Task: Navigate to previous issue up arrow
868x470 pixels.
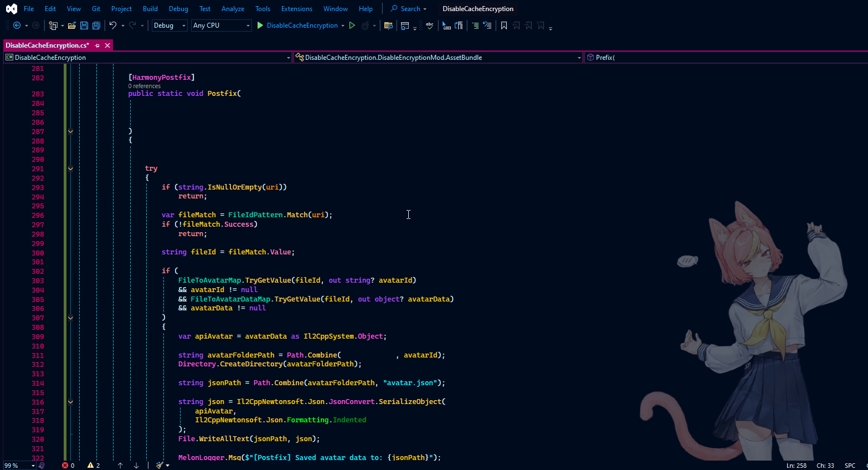Action: pos(120,466)
